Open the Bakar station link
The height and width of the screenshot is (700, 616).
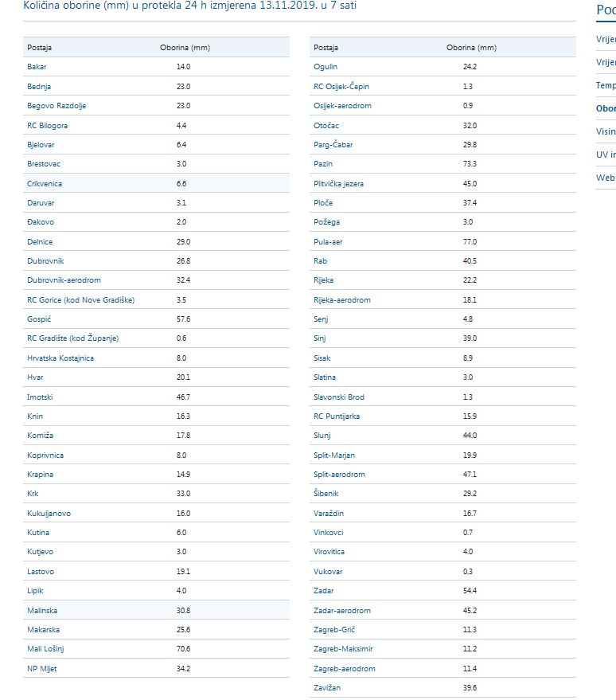coord(36,67)
